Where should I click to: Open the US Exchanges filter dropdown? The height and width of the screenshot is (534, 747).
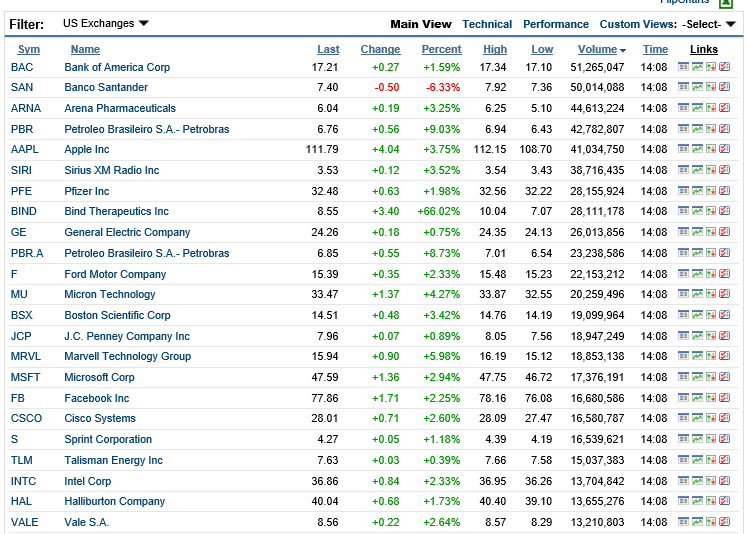click(106, 23)
